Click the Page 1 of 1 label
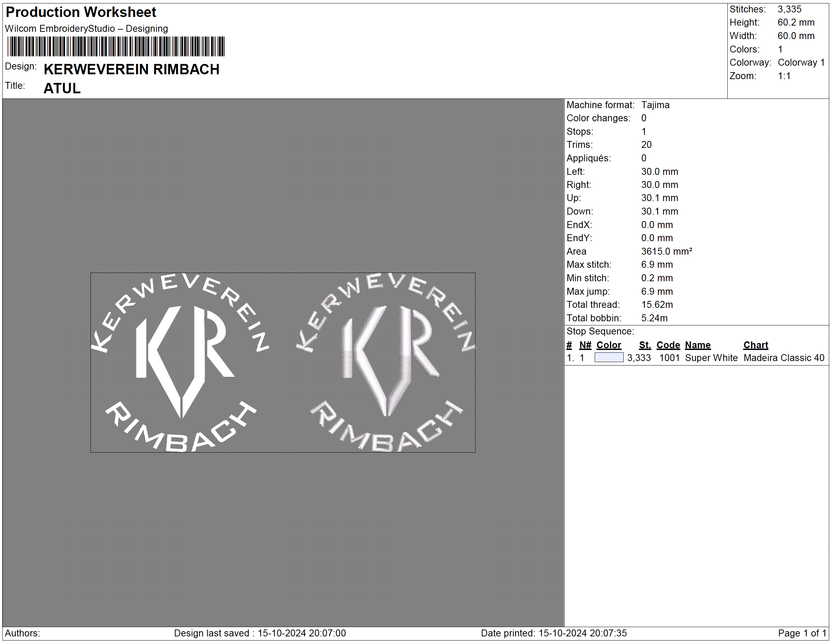 pyautogui.click(x=802, y=633)
